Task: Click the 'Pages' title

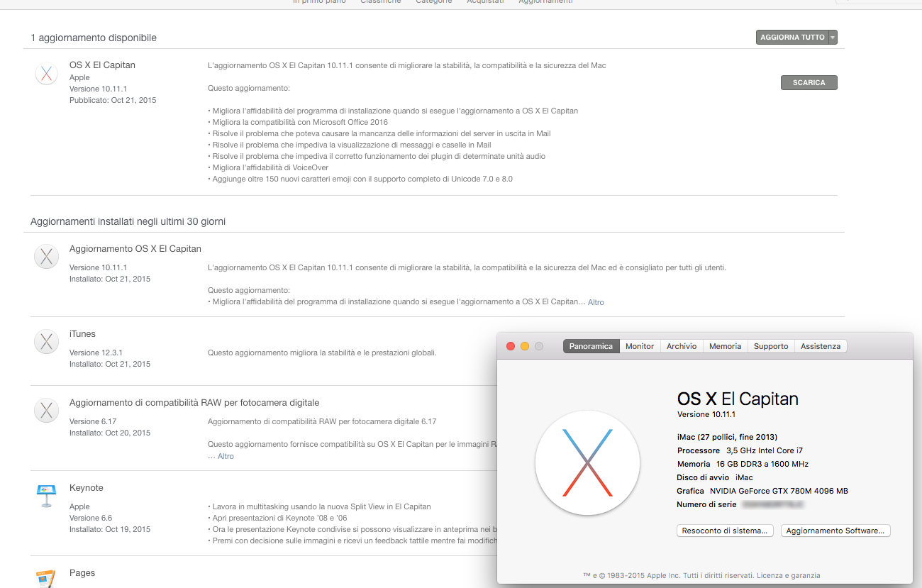Action: coord(82,573)
